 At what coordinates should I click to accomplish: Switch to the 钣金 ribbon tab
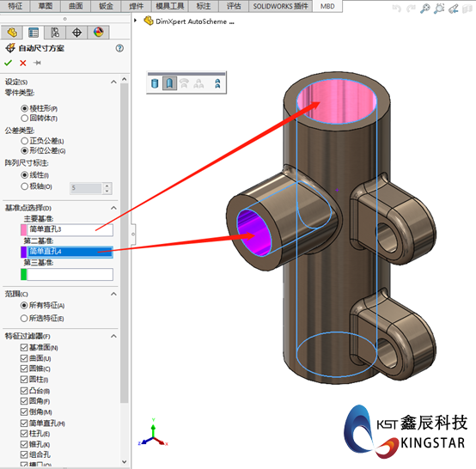click(106, 6)
